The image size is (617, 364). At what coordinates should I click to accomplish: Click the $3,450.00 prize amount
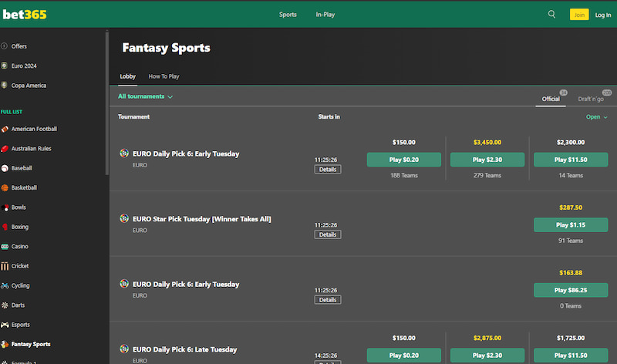point(487,142)
